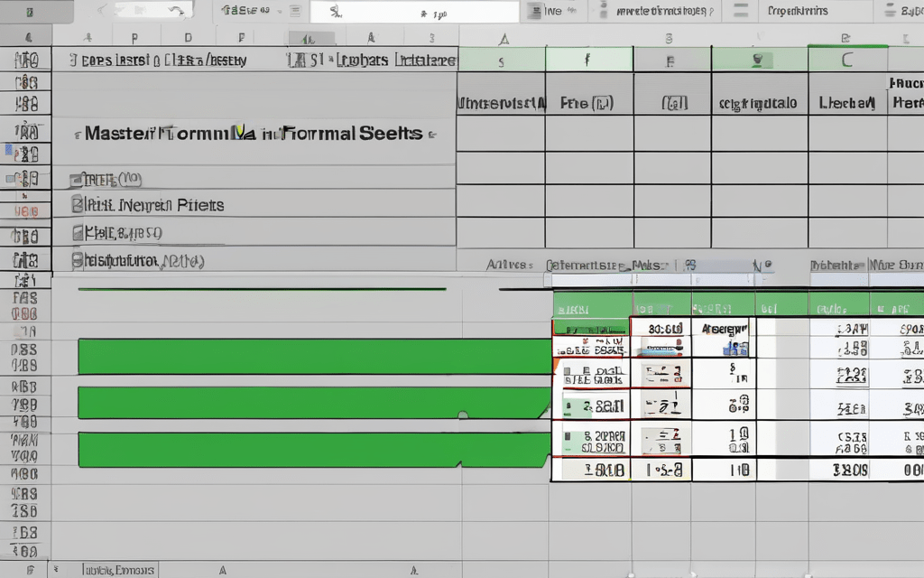Click the white formula input box at top
Viewport: 924px width, 578px height.
[414, 12]
